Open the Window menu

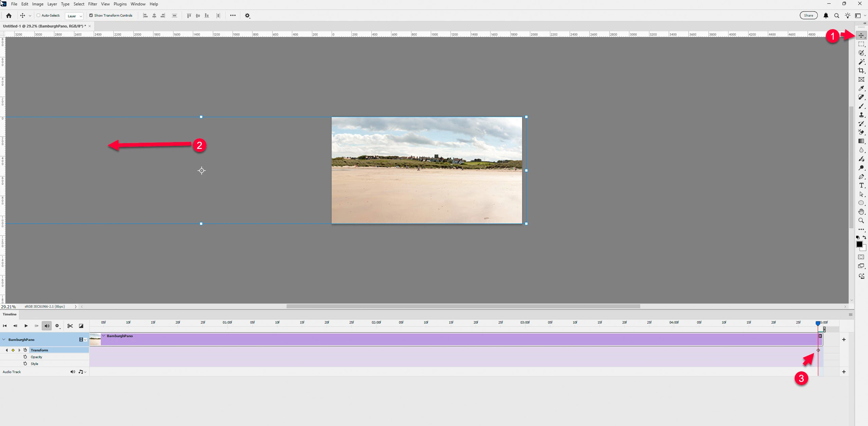click(x=138, y=4)
